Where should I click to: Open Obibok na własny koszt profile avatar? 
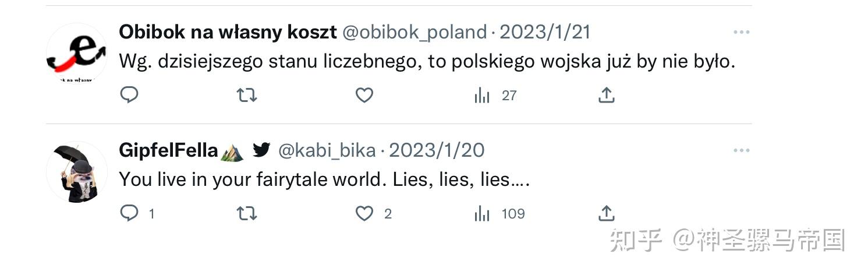[x=76, y=54]
